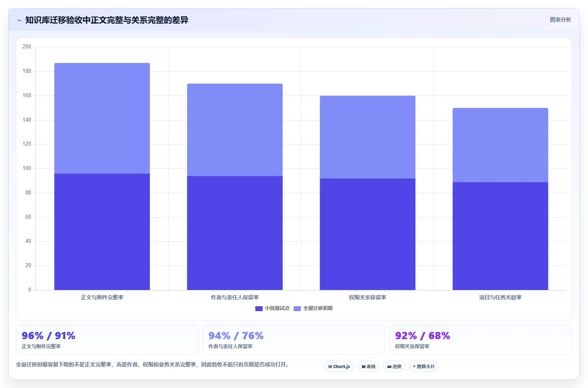The width and height of the screenshot is (588, 388).
Task: Click the dark bar segment for 权限关系保留率
Action: (367, 234)
